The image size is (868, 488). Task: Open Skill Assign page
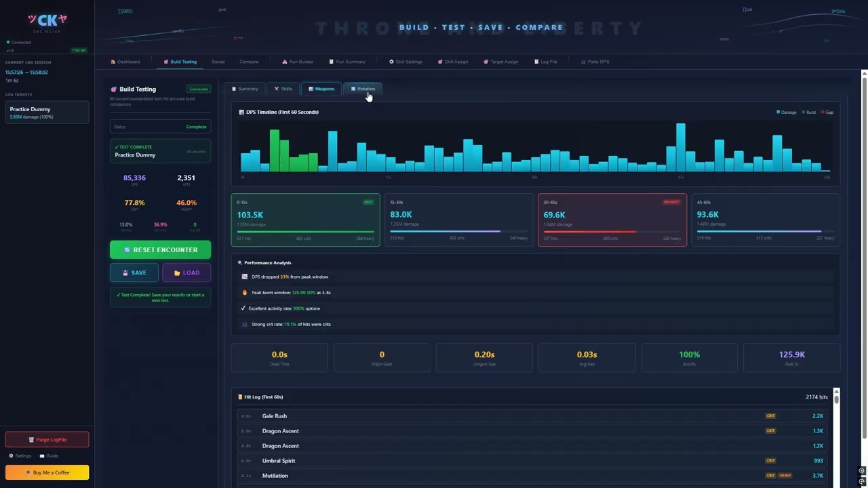453,62
